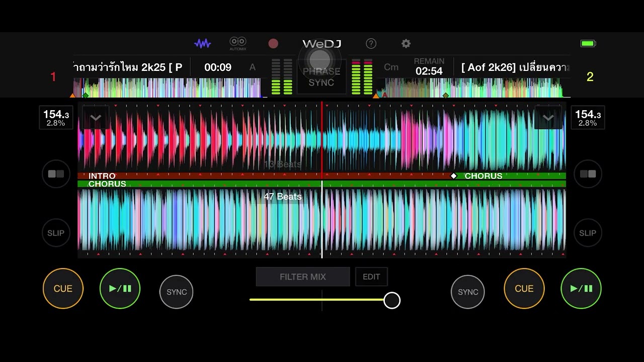Open deck 1 tempo 154.3 box
The image size is (644, 362).
click(x=55, y=118)
